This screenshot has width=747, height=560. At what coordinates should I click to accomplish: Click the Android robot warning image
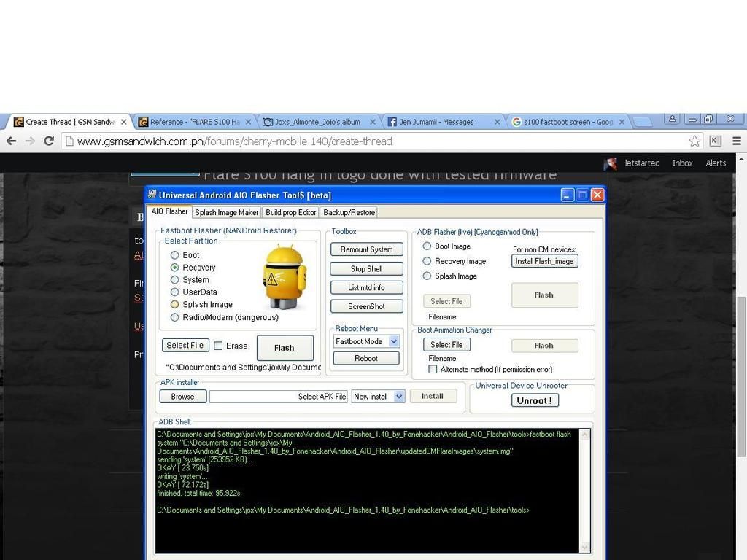284,278
